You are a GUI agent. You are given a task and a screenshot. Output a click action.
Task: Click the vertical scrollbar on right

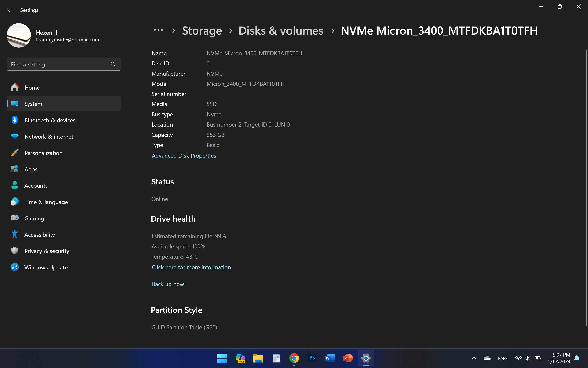click(586, 187)
